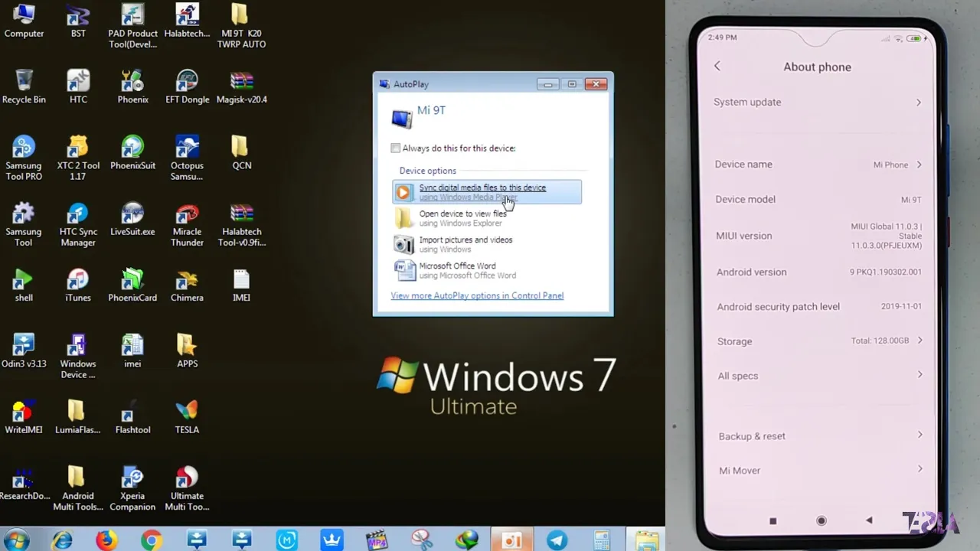Tap the phone home navigation button
Viewport: 980px width, 551px height.
point(821,520)
